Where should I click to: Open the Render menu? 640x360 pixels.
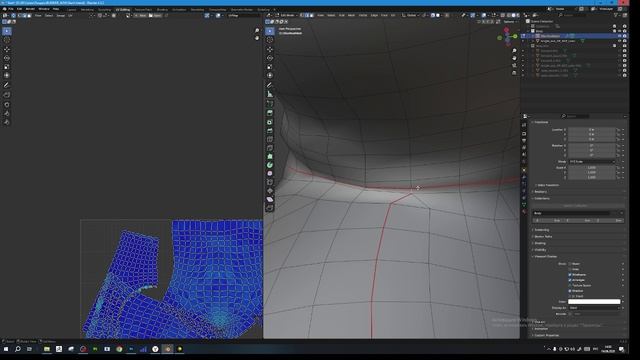(x=30, y=9)
